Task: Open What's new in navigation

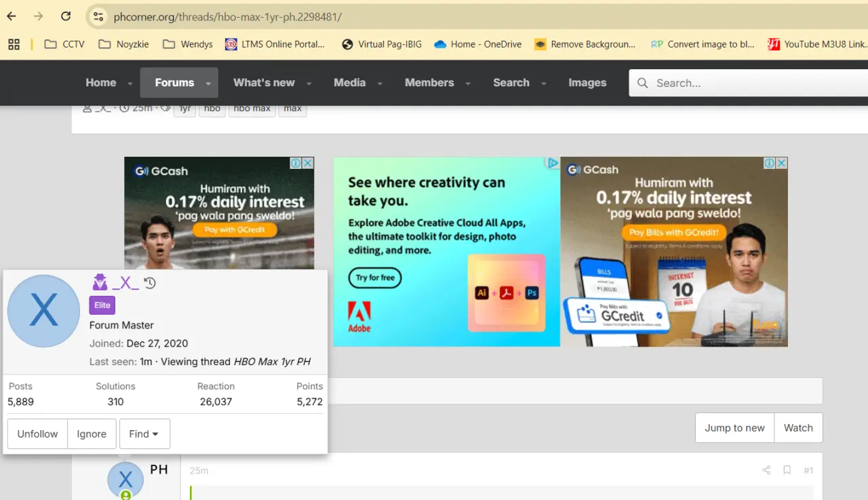Action: pyautogui.click(x=264, y=83)
